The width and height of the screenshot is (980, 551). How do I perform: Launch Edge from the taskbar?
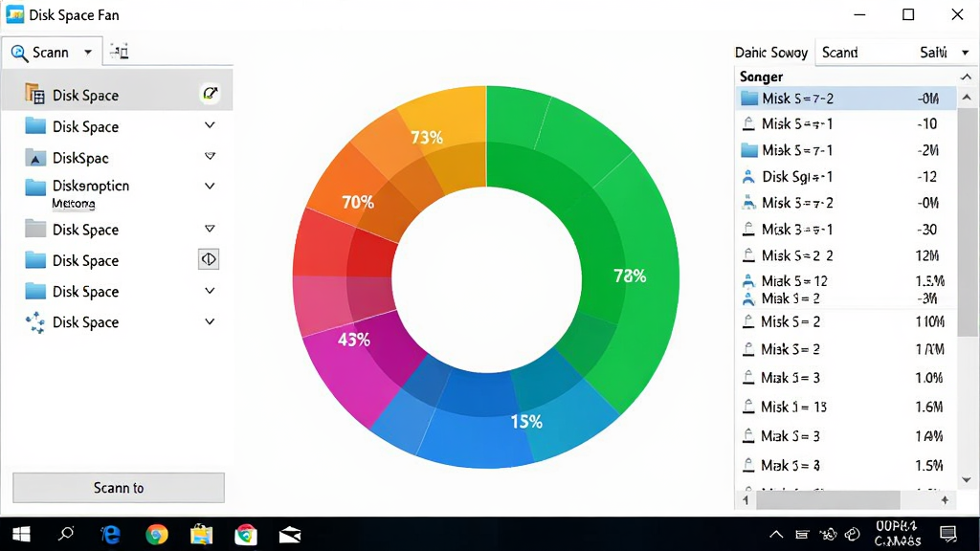pyautogui.click(x=111, y=534)
